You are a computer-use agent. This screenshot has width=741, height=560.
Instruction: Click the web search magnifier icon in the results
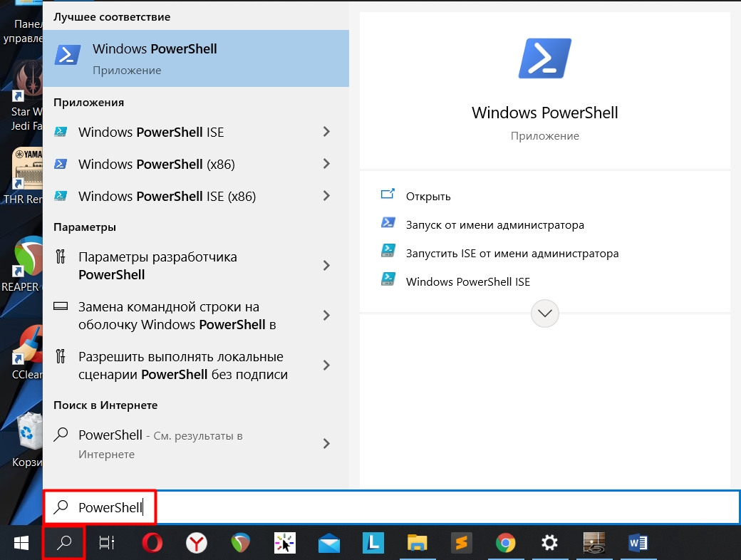61,435
